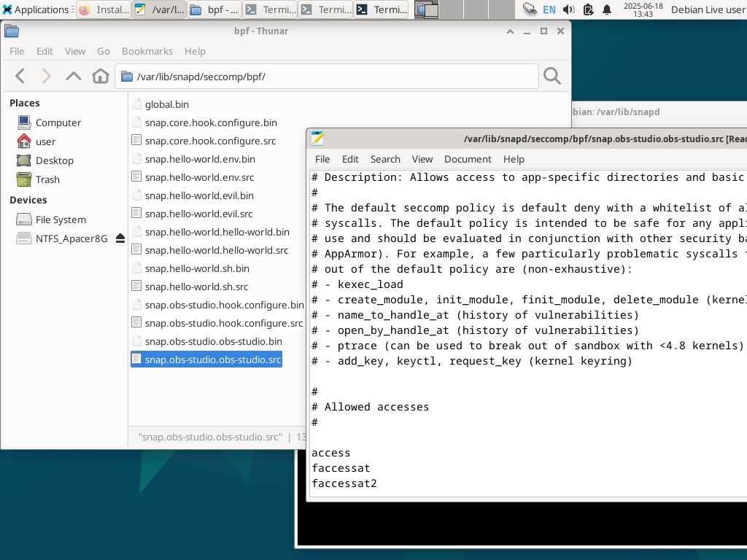Image resolution: width=747 pixels, height=560 pixels.
Task: Click the home folder icon in toolbar
Action: point(101,76)
